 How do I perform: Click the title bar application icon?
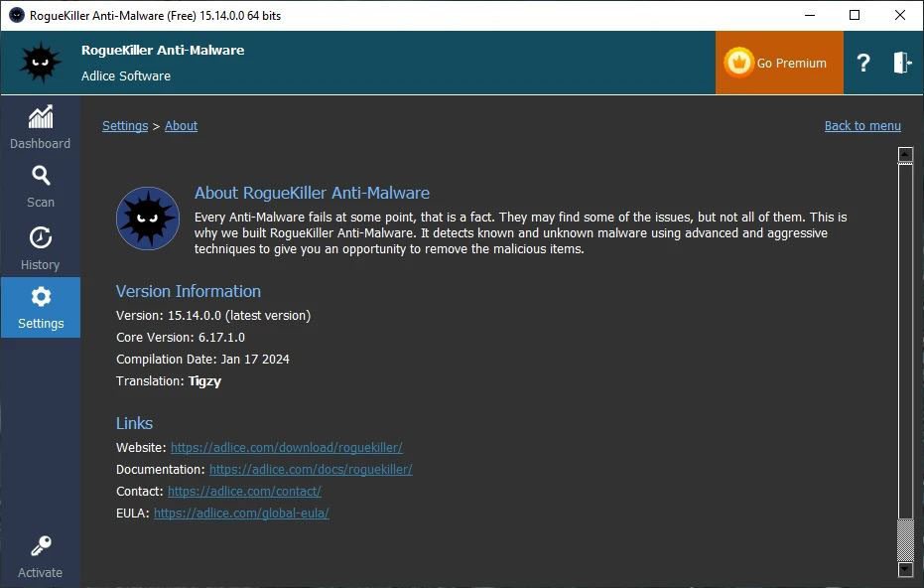(17, 15)
